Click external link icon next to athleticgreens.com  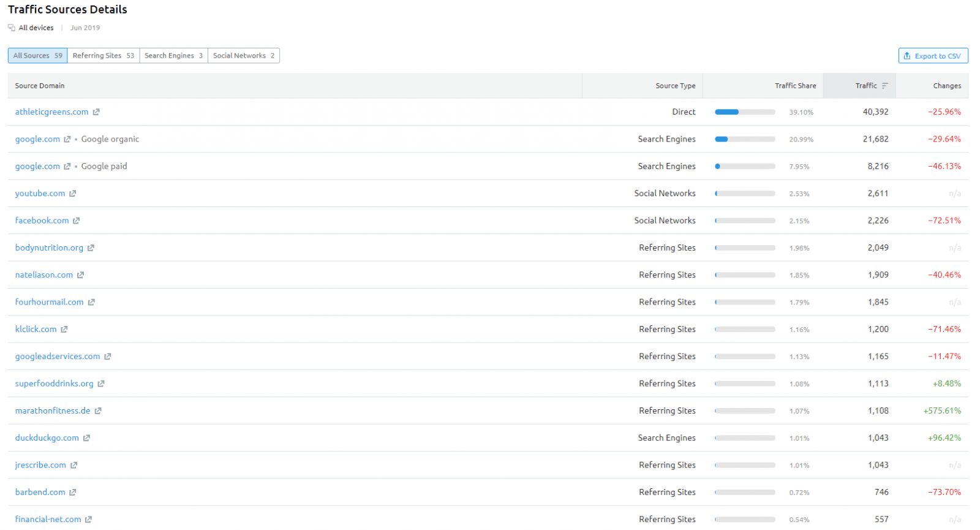96,112
